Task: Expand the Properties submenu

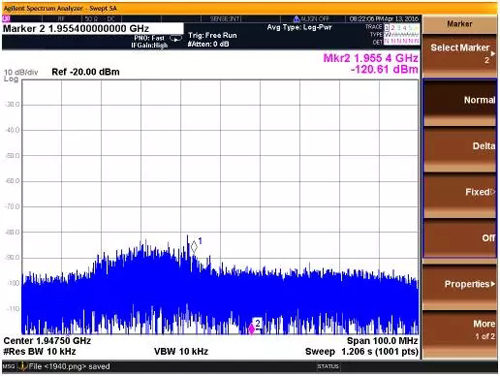Action: pyautogui.click(x=460, y=284)
